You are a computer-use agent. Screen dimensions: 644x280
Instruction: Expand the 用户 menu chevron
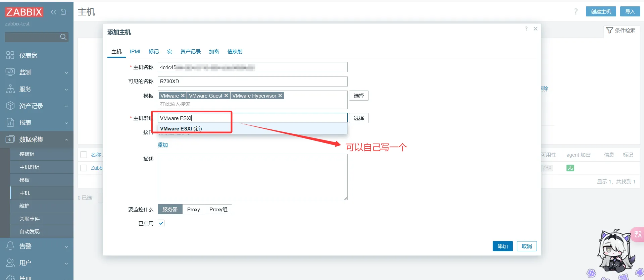[x=66, y=263]
